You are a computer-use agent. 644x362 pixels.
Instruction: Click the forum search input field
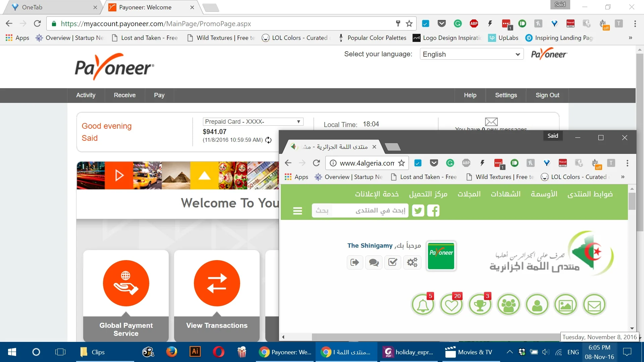coord(369,210)
